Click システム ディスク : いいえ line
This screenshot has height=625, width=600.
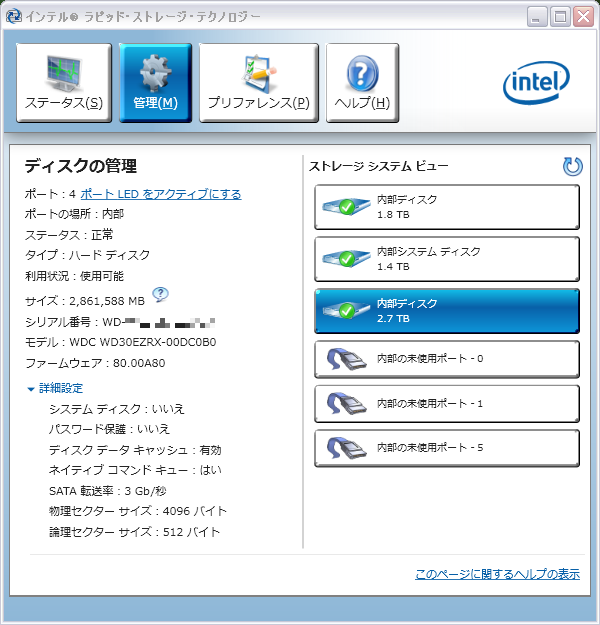click(116, 409)
